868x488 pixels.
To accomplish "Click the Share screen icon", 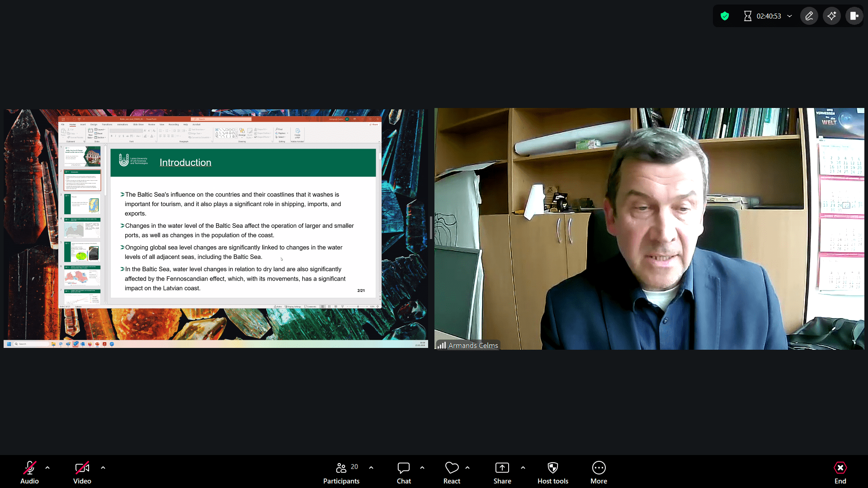I will click(x=502, y=468).
